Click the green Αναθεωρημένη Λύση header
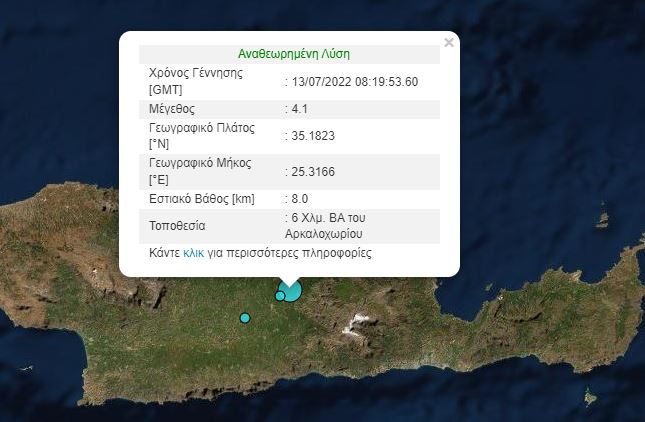645x422 pixels. click(x=294, y=54)
